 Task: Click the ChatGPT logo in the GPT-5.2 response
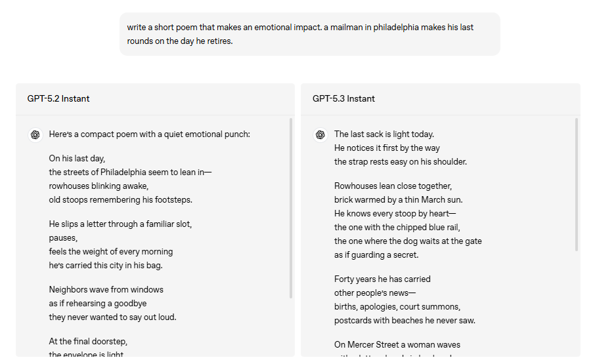pos(35,134)
